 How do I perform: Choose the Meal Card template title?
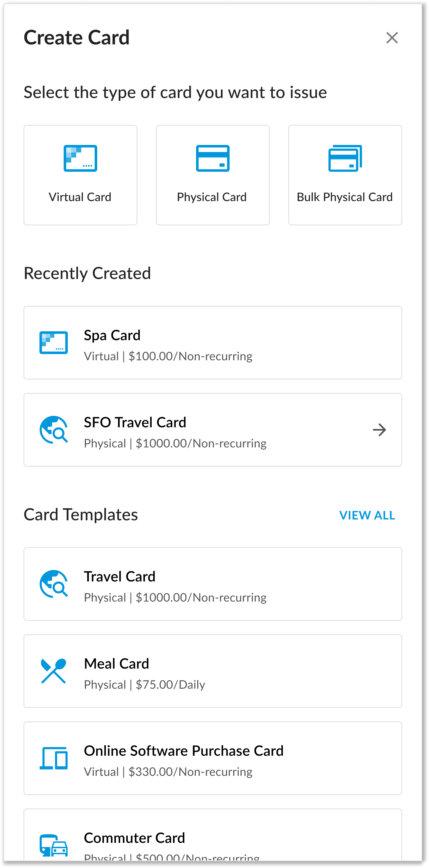(116, 664)
